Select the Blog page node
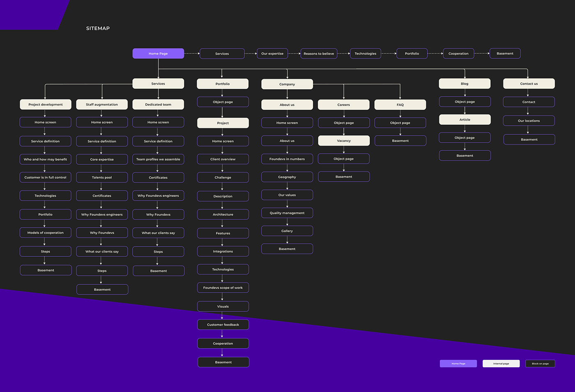Image resolution: width=575 pixels, height=392 pixels. pyautogui.click(x=465, y=84)
